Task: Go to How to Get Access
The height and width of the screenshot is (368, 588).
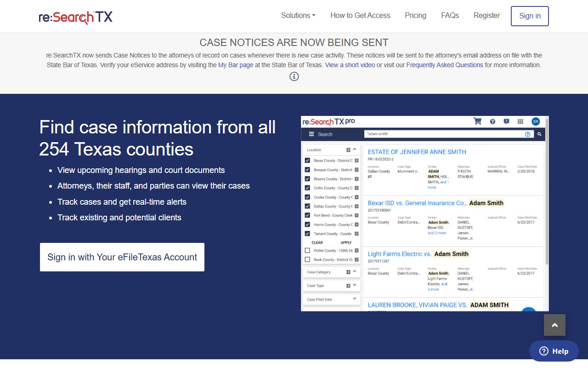Action: tap(360, 16)
